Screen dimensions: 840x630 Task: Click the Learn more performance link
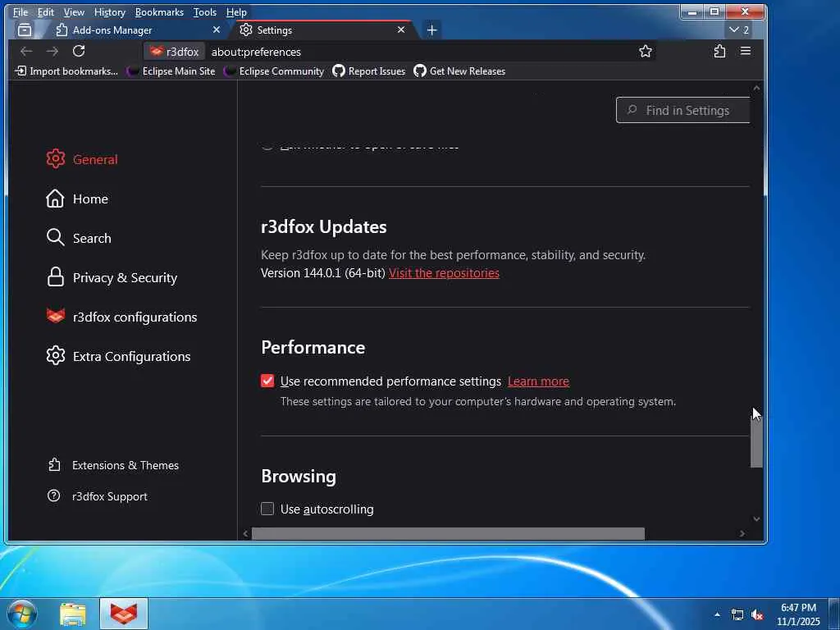tap(538, 381)
